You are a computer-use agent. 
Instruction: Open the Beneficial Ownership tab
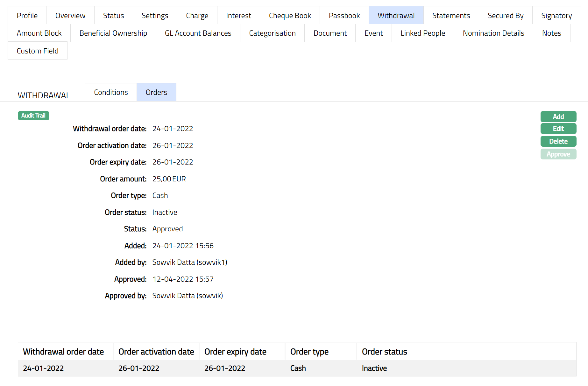(113, 33)
